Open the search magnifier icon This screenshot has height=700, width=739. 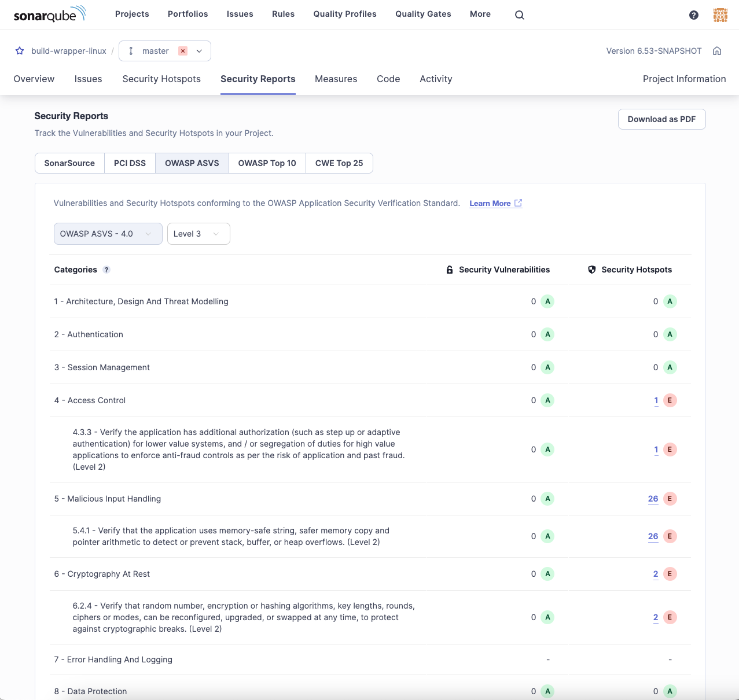tap(519, 14)
